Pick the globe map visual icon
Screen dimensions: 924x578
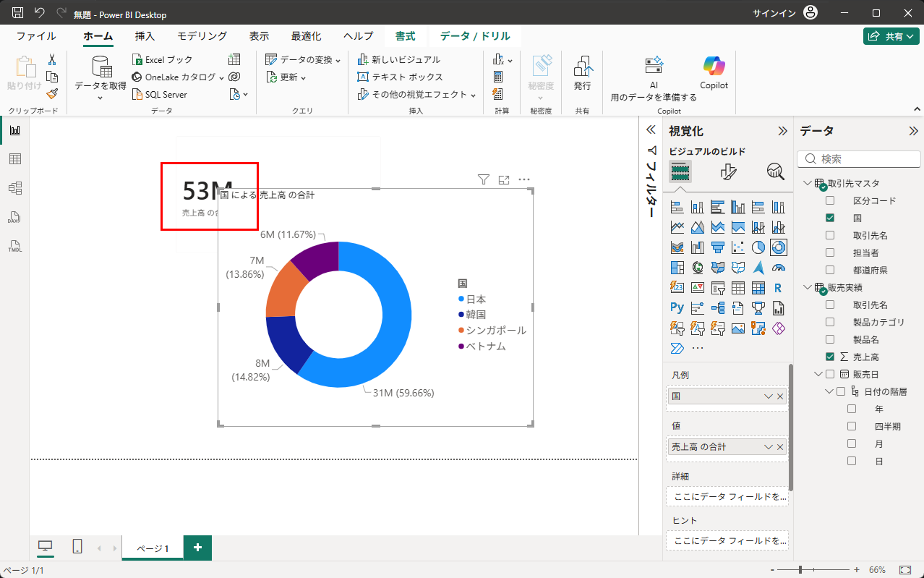tap(698, 268)
